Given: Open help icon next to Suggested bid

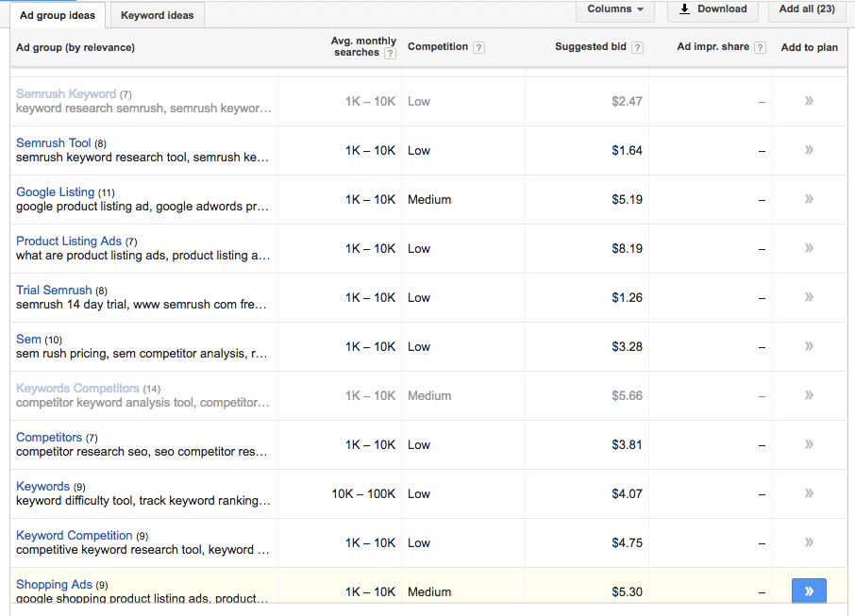Looking at the screenshot, I should tap(637, 47).
